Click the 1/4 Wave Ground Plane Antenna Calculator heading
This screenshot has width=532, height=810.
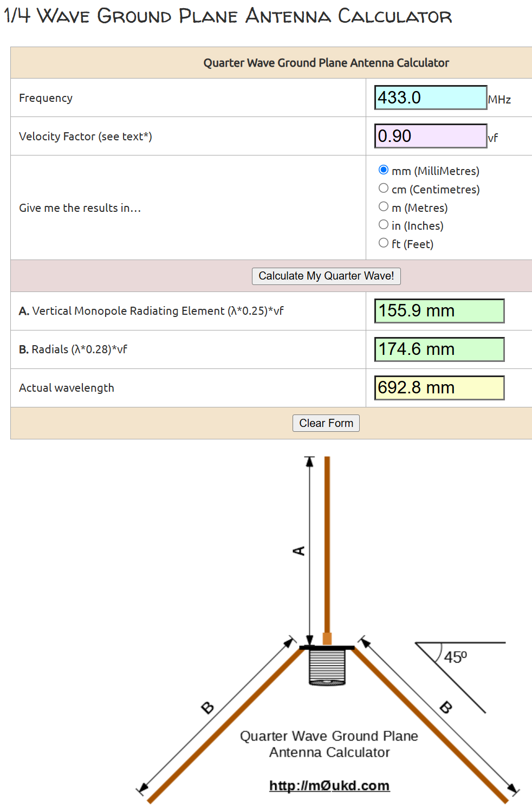pos(228,16)
